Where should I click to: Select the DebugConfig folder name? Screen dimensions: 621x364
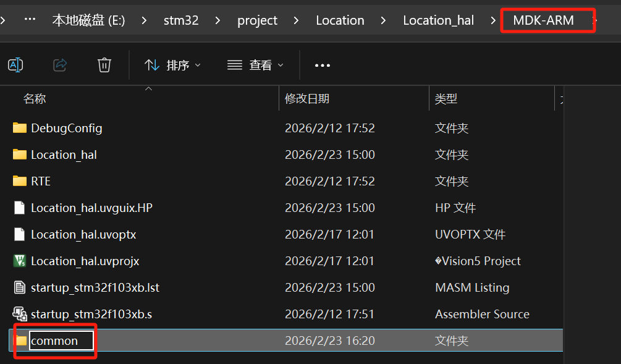coord(67,129)
